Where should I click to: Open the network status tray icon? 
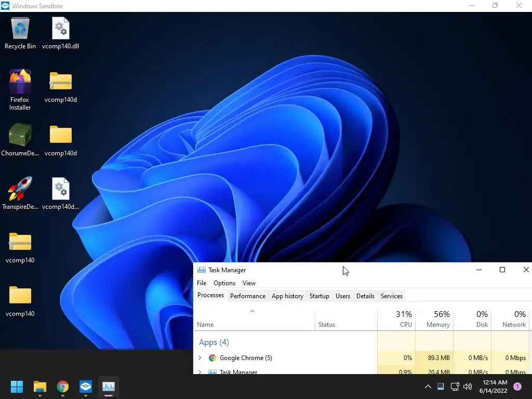[455, 387]
